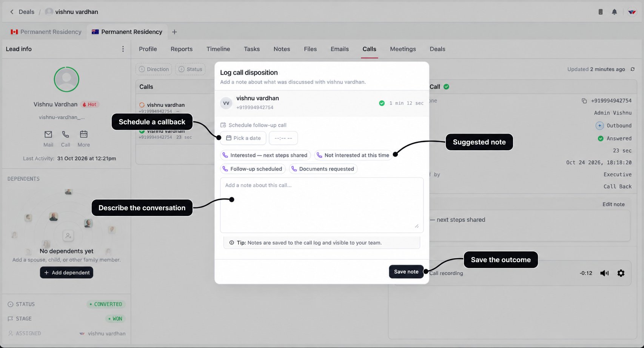Screen dimensions: 644x348
Task: Click the phone number +919994942754 in details
Action: click(x=611, y=101)
